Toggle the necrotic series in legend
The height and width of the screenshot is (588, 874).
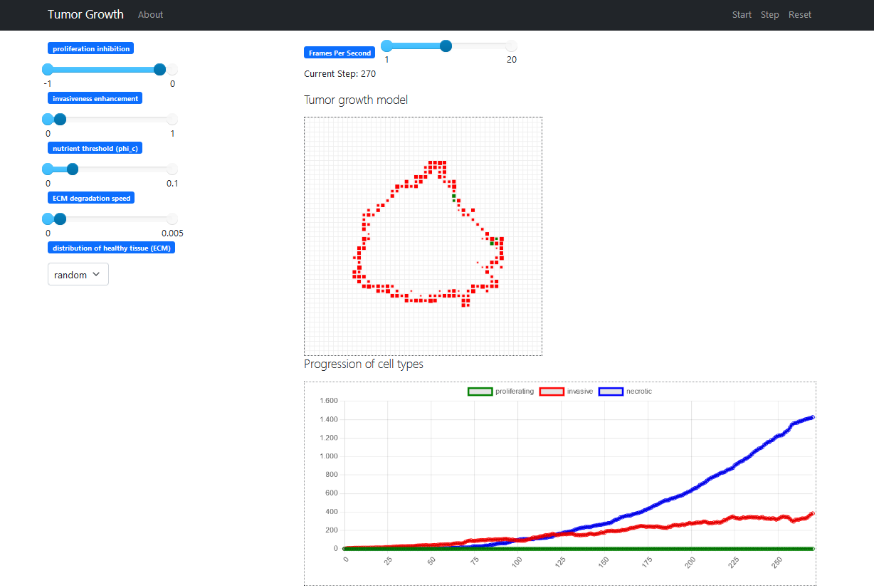click(x=638, y=392)
